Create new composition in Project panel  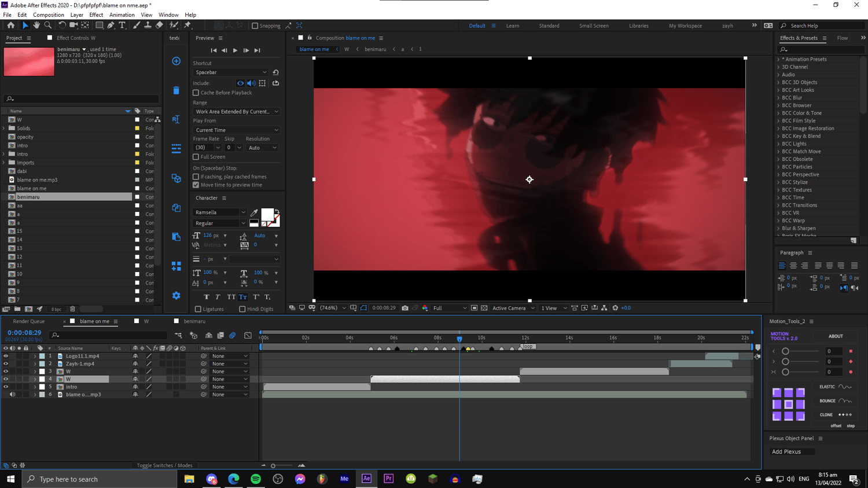[x=28, y=309]
